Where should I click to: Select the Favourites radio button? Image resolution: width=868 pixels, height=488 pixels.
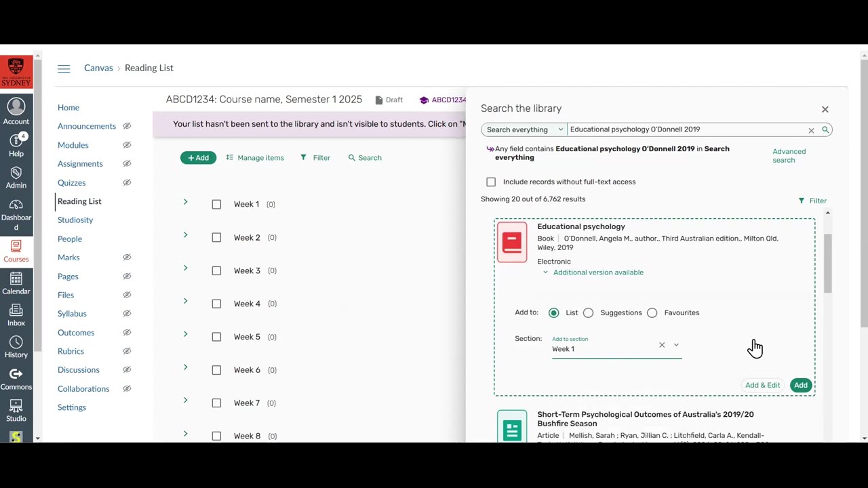point(652,312)
